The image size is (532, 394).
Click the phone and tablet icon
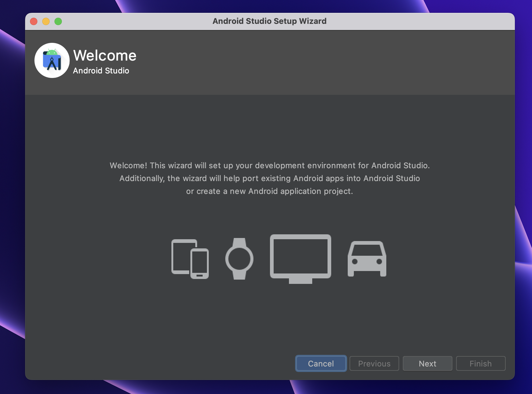tap(190, 259)
